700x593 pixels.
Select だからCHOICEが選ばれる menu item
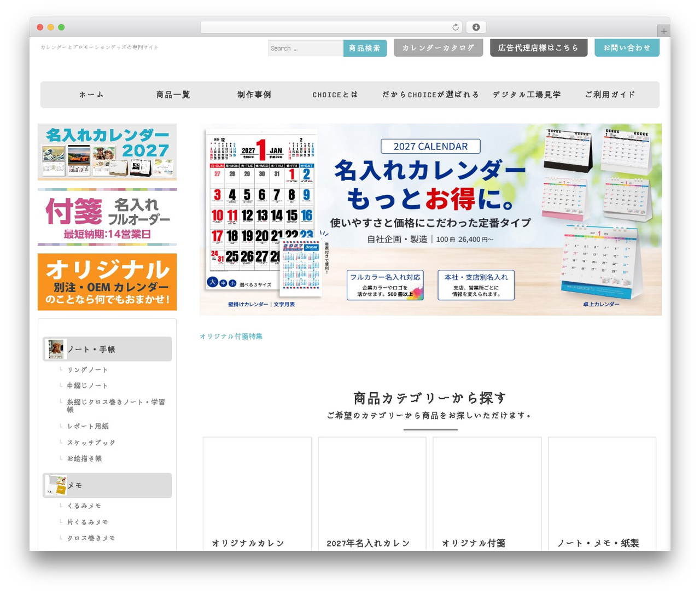430,95
